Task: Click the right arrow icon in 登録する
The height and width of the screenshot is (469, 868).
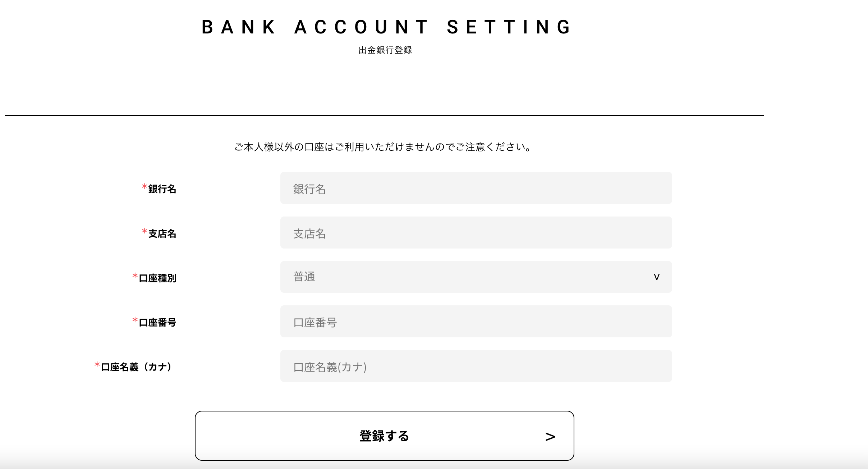Action: coord(550,437)
